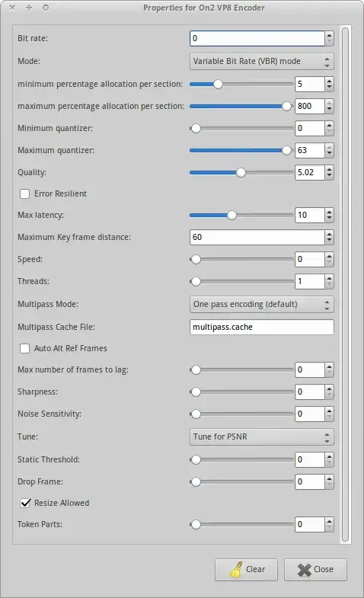Click the window close X icon in title bar
364x598 pixels.
pyautogui.click(x=12, y=8)
